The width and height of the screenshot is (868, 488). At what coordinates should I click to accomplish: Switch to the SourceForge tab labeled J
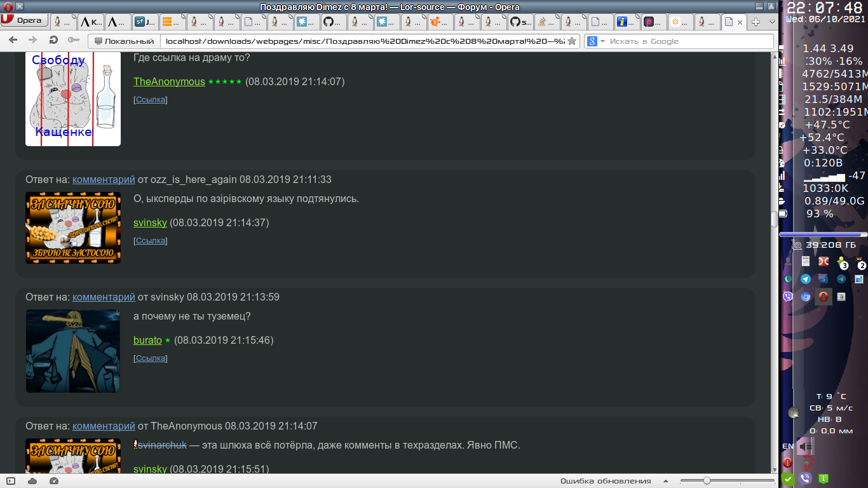[144, 22]
